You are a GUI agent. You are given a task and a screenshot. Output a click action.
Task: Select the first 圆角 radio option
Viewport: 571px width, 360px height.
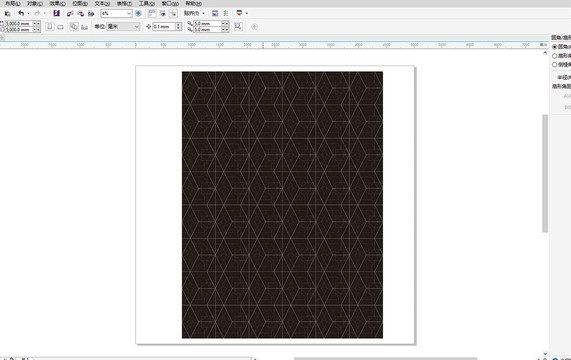[555, 47]
